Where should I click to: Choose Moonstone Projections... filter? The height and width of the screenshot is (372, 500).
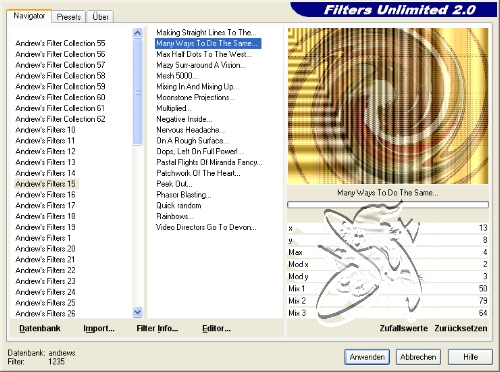point(196,97)
